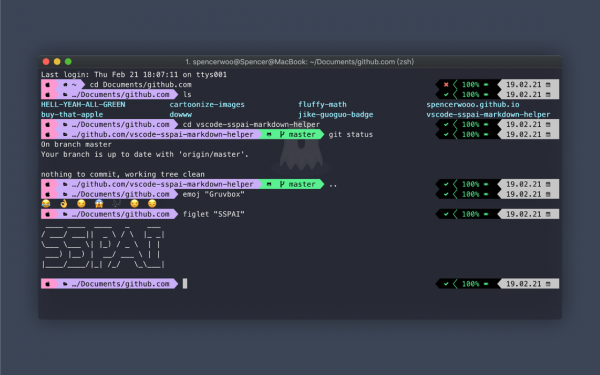
Task: Click the crying-laughing emoji in the emoj output
Action: 46,204
